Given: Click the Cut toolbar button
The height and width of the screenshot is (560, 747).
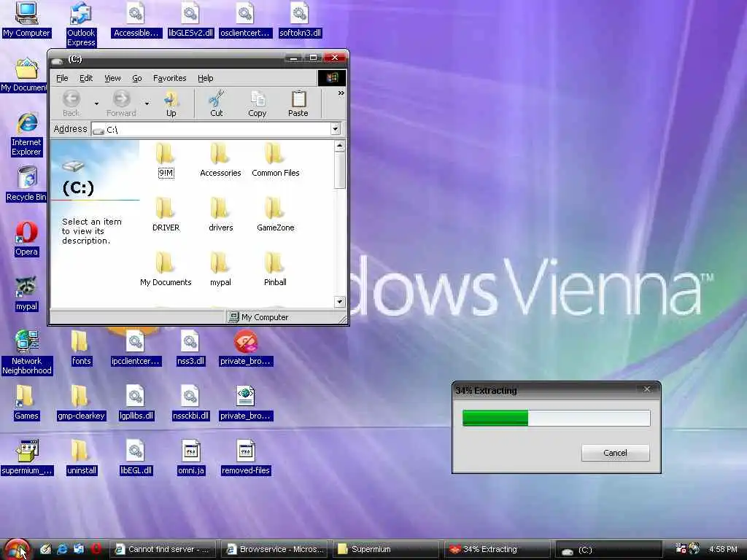Looking at the screenshot, I should coord(216,104).
